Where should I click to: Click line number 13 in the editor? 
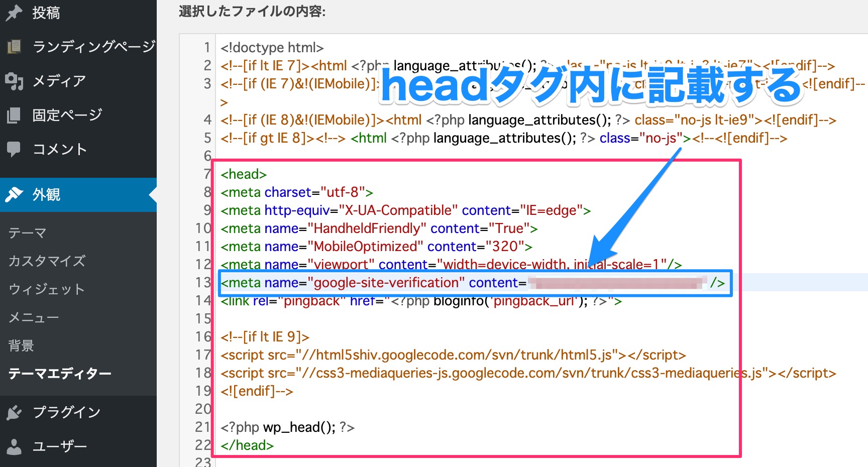[203, 282]
